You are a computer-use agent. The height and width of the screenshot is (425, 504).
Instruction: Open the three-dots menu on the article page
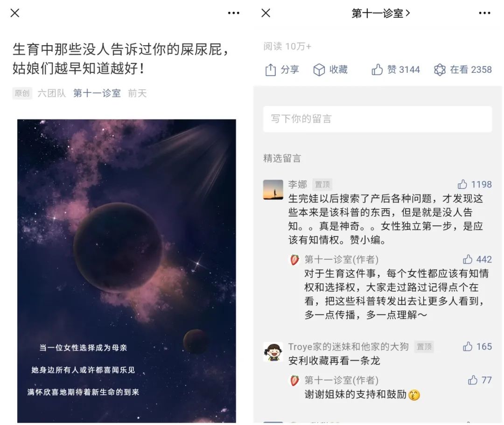click(233, 13)
